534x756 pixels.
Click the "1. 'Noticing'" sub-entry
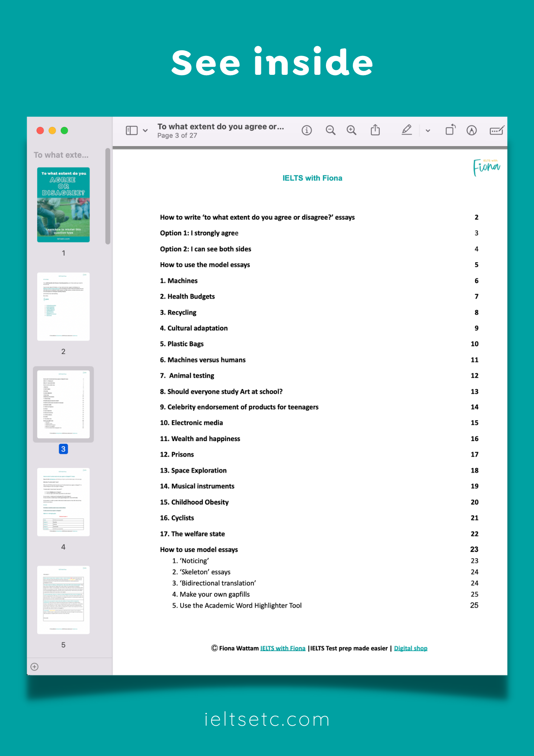pos(191,561)
